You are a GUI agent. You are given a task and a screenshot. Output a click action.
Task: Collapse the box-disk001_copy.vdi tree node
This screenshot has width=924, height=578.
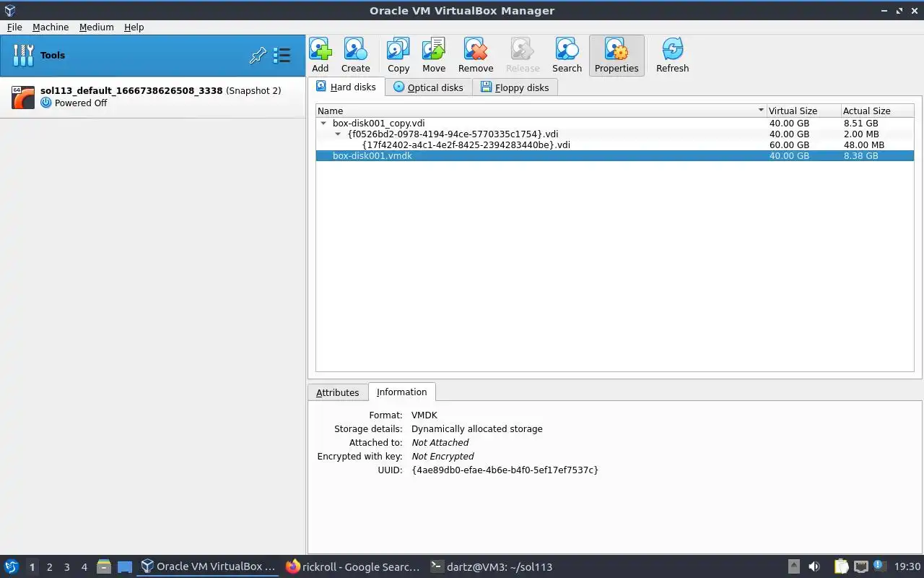tap(323, 124)
